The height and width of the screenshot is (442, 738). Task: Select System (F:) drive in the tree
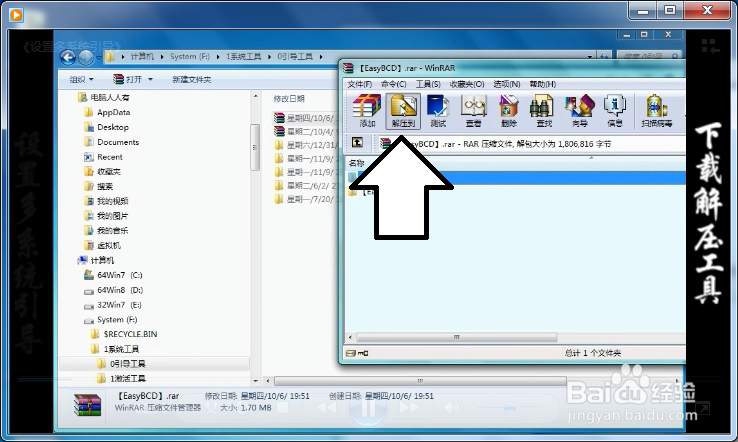pyautogui.click(x=117, y=320)
